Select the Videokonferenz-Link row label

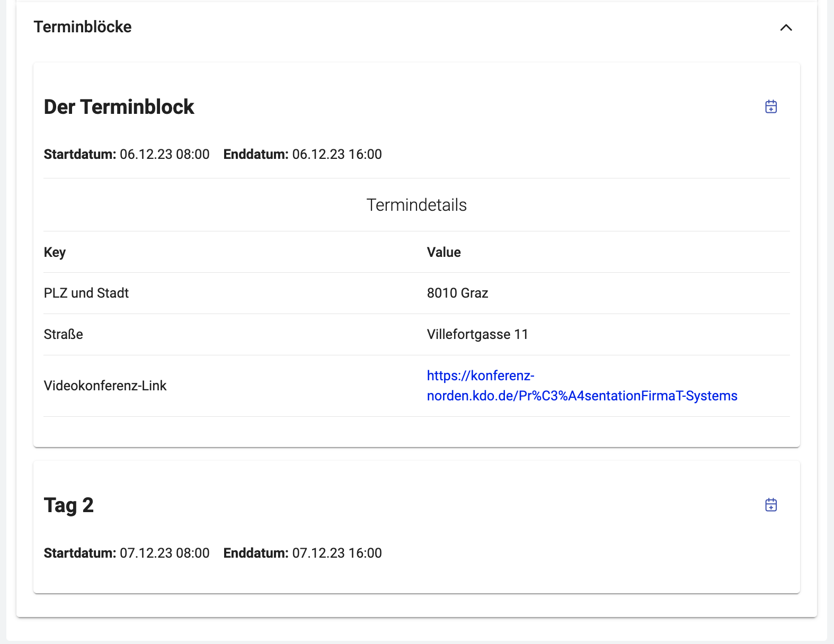pyautogui.click(x=105, y=386)
